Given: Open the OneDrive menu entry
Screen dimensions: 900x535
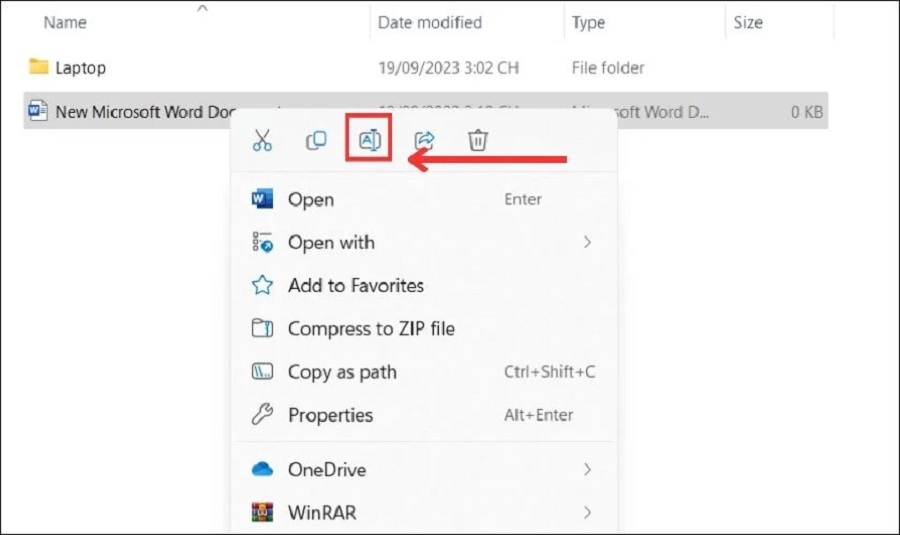Looking at the screenshot, I should tap(424, 469).
